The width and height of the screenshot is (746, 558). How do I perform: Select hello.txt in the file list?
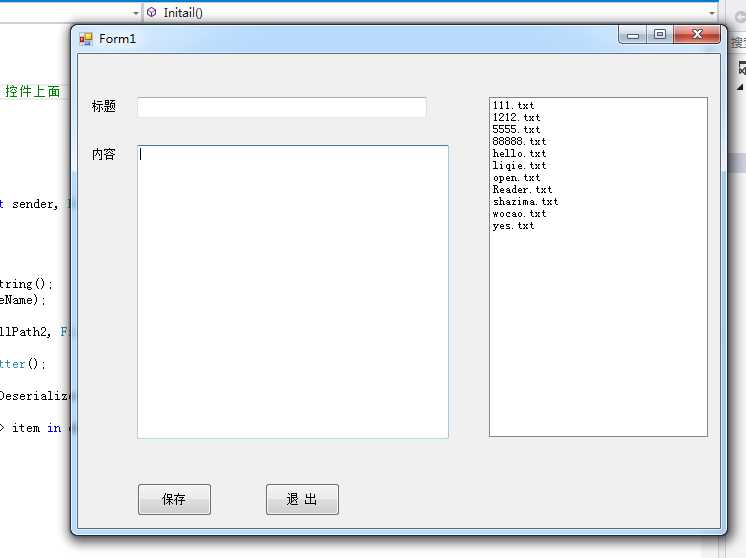coord(519,153)
